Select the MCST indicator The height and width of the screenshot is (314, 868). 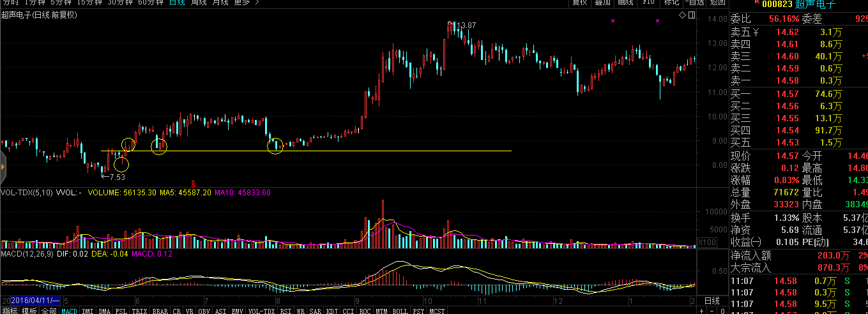pos(438,311)
